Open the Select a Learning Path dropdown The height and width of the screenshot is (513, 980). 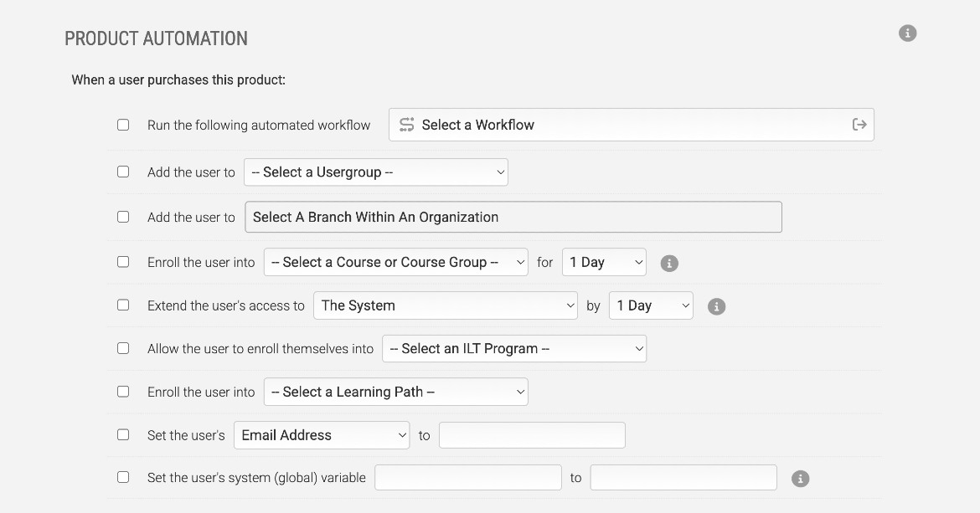(395, 392)
